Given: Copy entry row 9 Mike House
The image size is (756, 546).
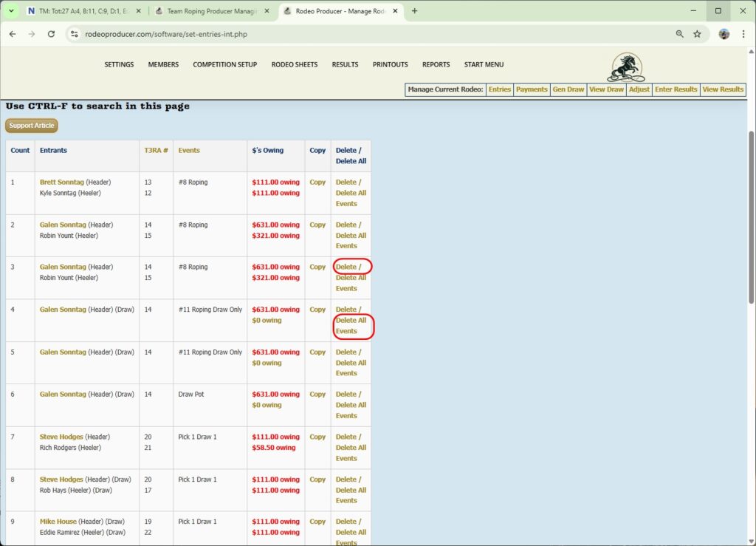Looking at the screenshot, I should coord(317,522).
